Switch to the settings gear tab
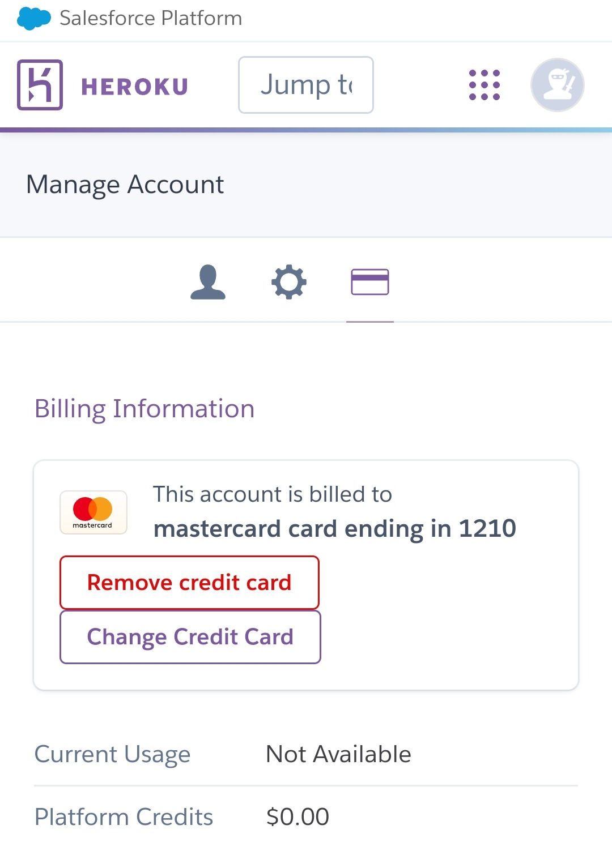This screenshot has height=868, width=612. pos(289,281)
